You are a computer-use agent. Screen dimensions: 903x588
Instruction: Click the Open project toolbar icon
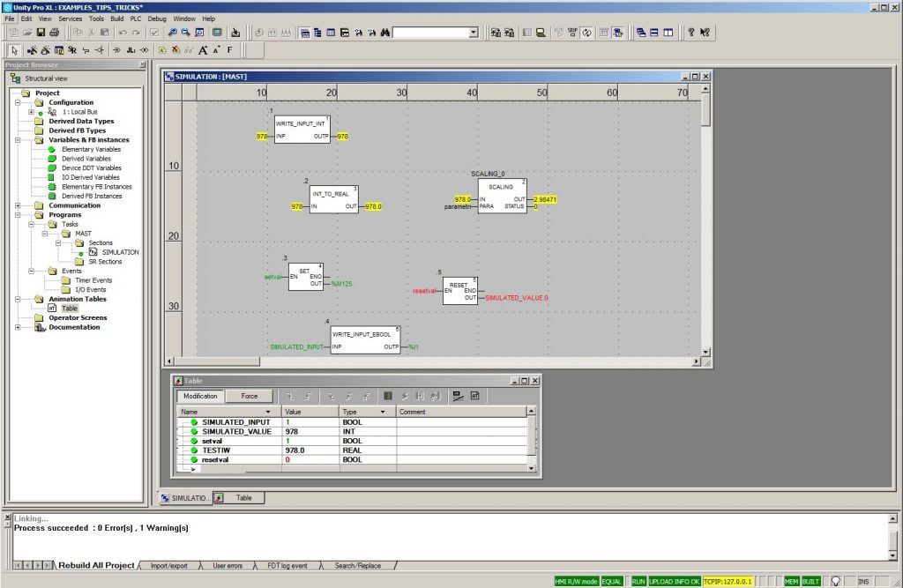[x=27, y=33]
